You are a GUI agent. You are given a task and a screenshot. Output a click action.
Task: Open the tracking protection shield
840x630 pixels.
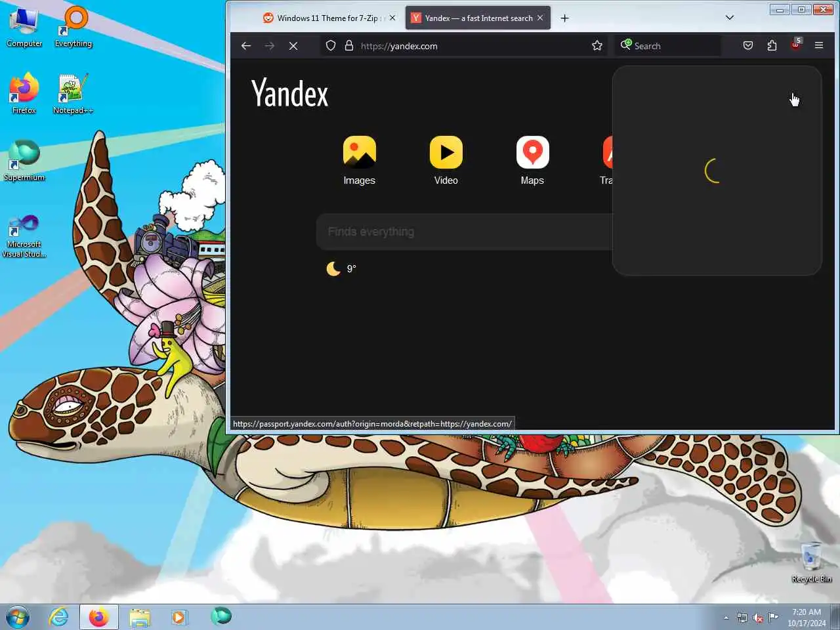pyautogui.click(x=331, y=46)
